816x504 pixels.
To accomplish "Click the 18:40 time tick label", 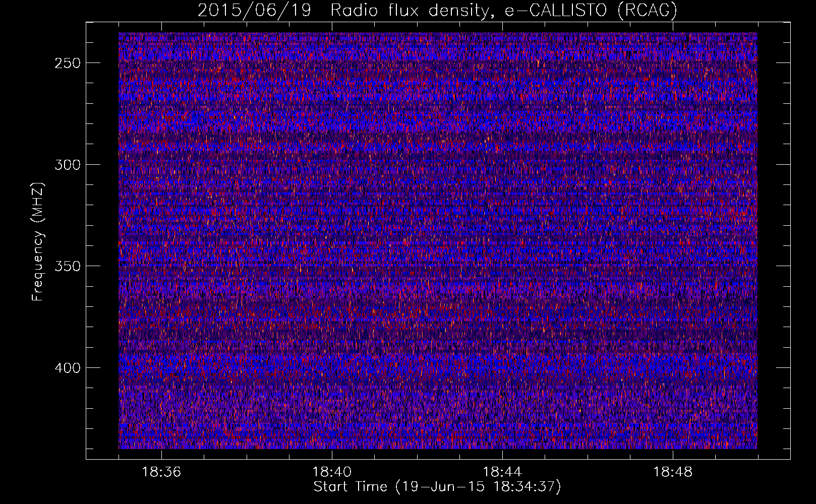I will point(332,472).
